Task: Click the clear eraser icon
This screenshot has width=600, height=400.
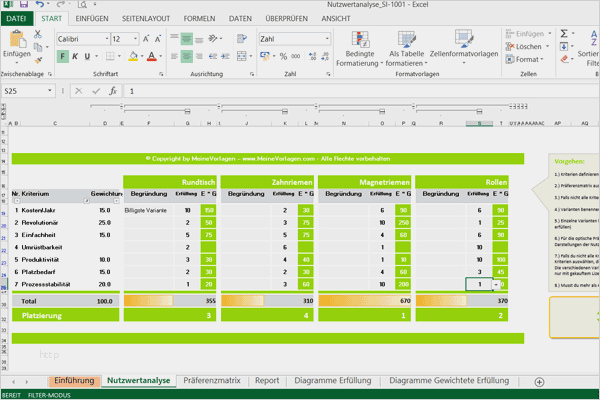Action: coord(564,59)
